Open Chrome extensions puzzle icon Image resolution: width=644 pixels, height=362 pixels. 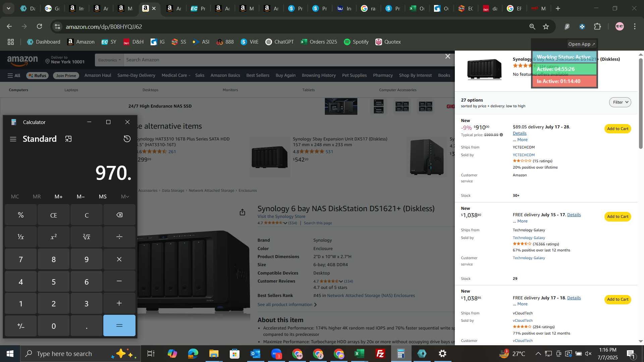[x=598, y=26]
